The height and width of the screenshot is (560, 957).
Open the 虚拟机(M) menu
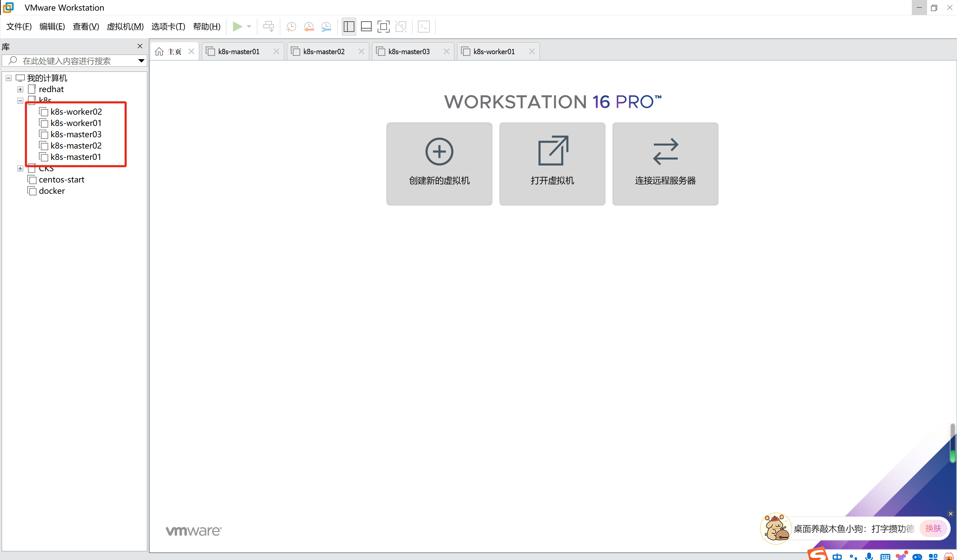pyautogui.click(x=125, y=27)
